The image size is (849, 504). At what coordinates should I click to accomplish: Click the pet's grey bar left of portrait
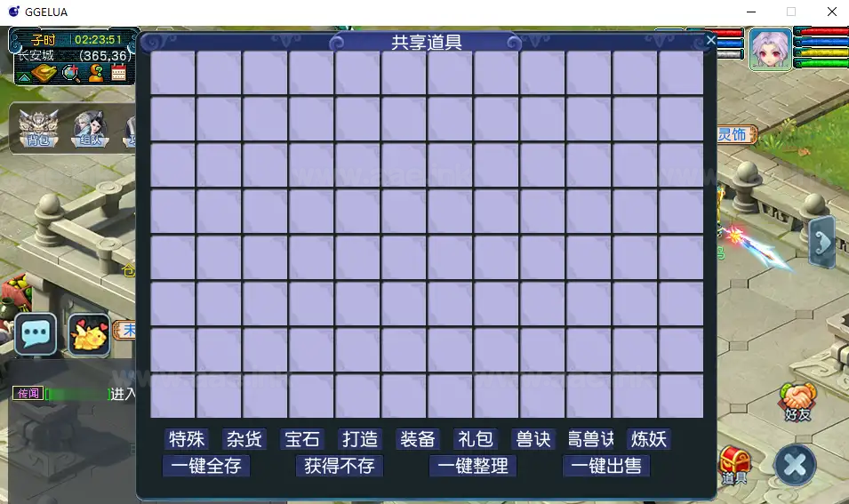click(731, 54)
